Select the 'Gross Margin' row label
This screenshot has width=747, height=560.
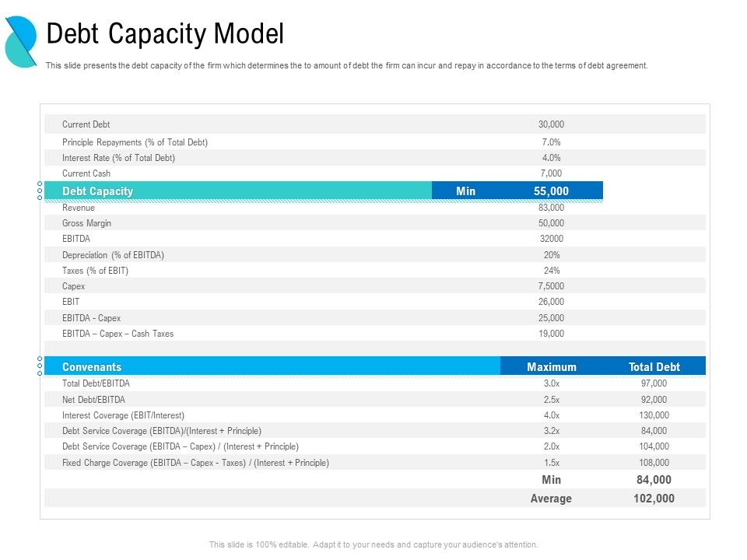click(86, 223)
